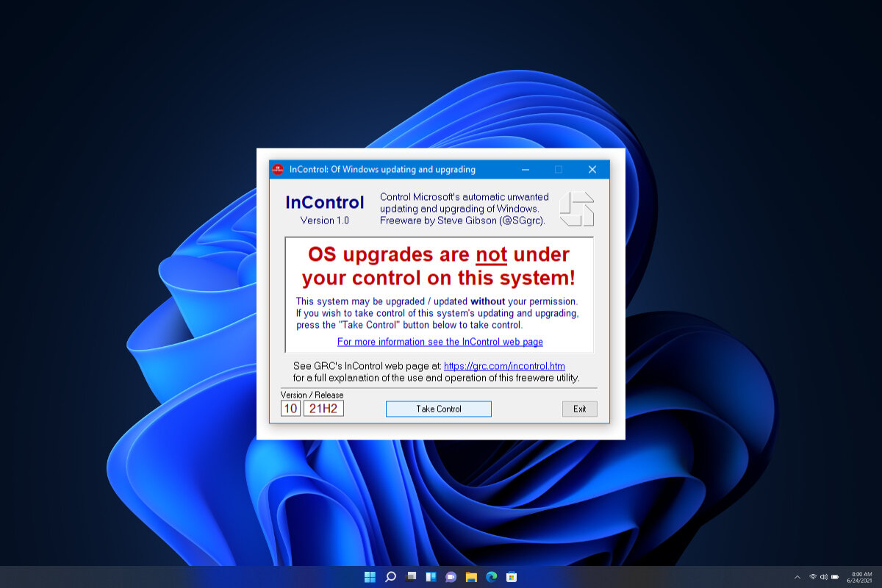
Task: Open the Windows Start menu
Action: [370, 577]
